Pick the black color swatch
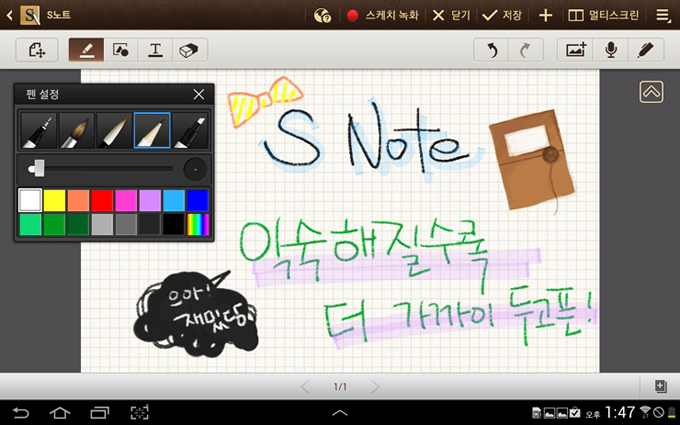This screenshot has width=680, height=425. [173, 224]
